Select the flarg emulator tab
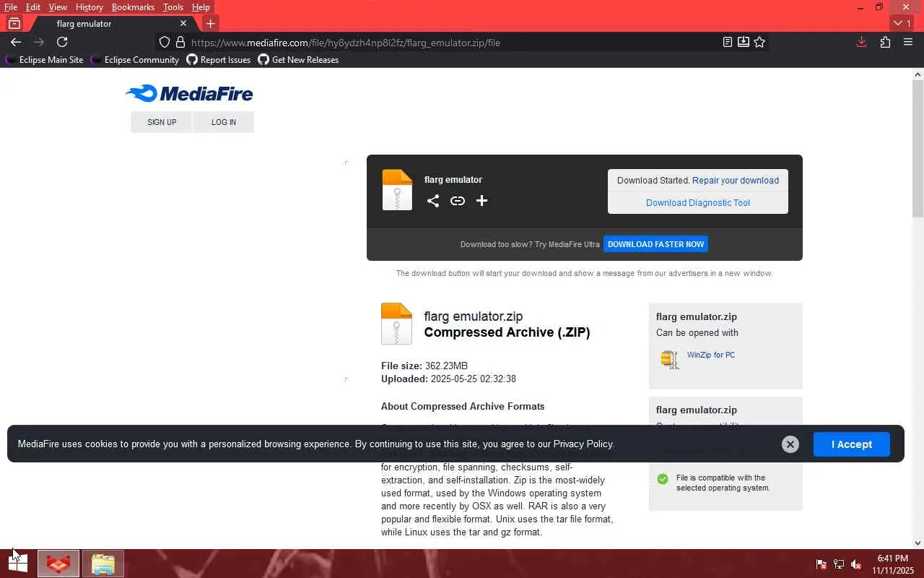 coord(112,24)
